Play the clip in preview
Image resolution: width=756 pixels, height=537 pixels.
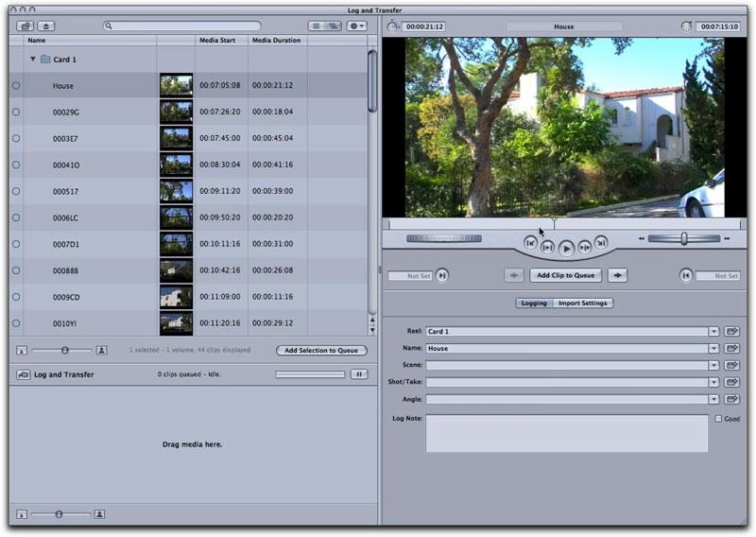click(566, 249)
